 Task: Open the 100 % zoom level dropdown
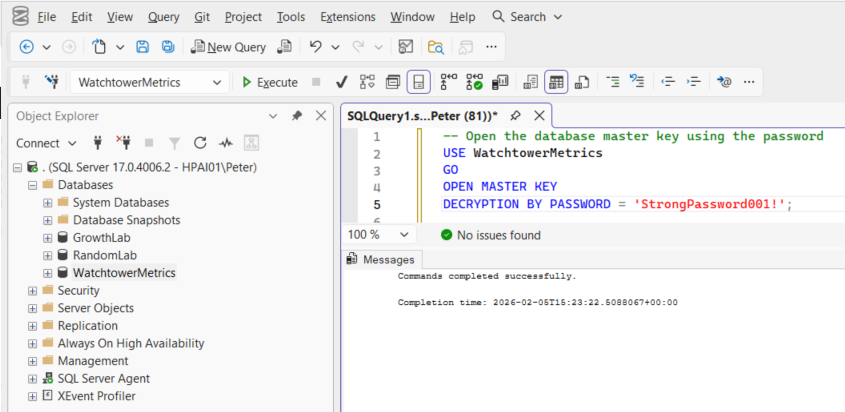coord(404,235)
